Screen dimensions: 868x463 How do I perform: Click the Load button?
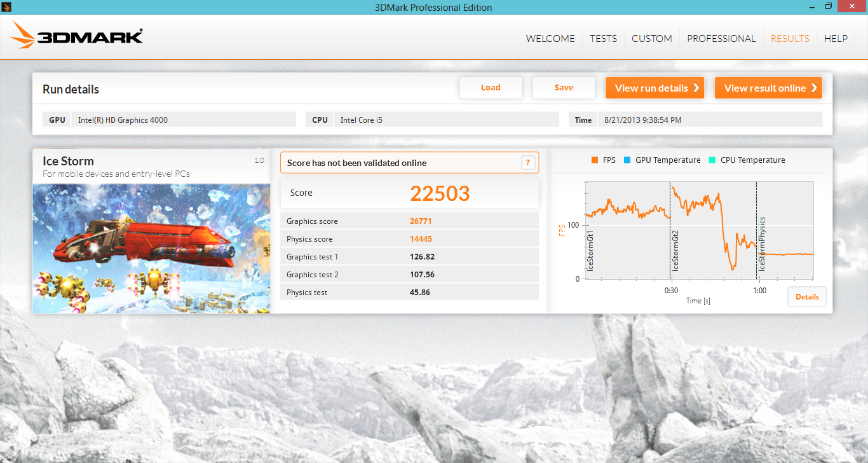click(x=491, y=88)
